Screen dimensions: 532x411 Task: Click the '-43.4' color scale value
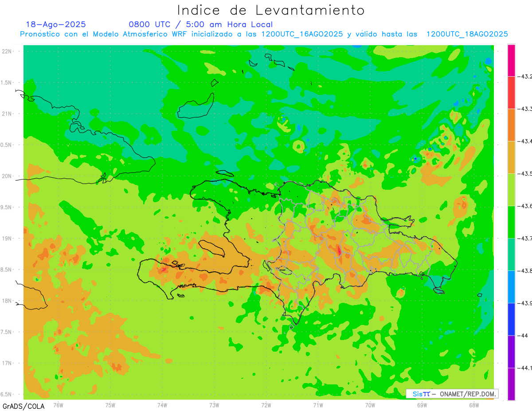click(524, 141)
